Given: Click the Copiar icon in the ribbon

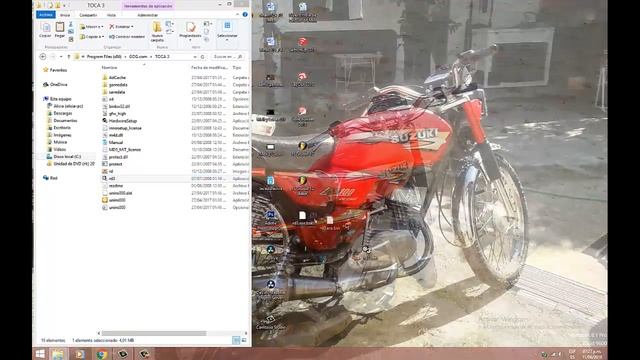Looking at the screenshot, I should [45, 30].
